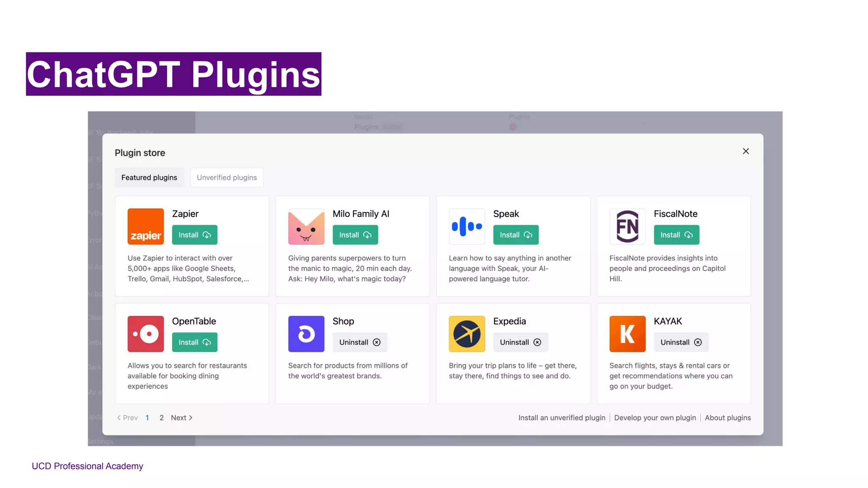868x488 pixels.
Task: Click Expedia description about trip plans
Action: click(x=513, y=371)
